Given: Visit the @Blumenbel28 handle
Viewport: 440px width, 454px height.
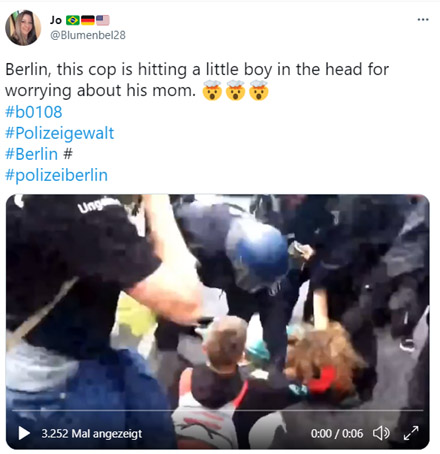Looking at the screenshot, I should pos(88,35).
